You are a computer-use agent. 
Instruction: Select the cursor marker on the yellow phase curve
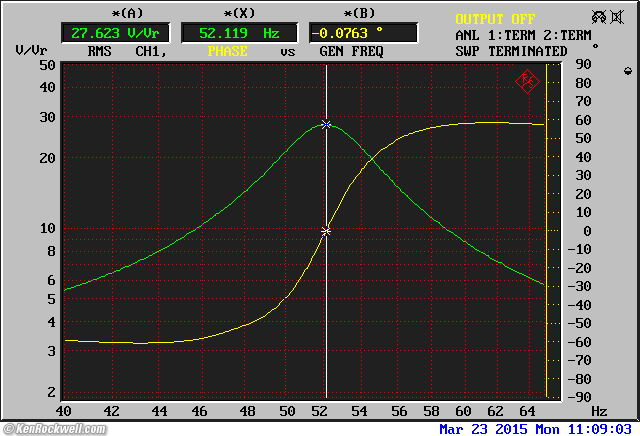pos(326,231)
